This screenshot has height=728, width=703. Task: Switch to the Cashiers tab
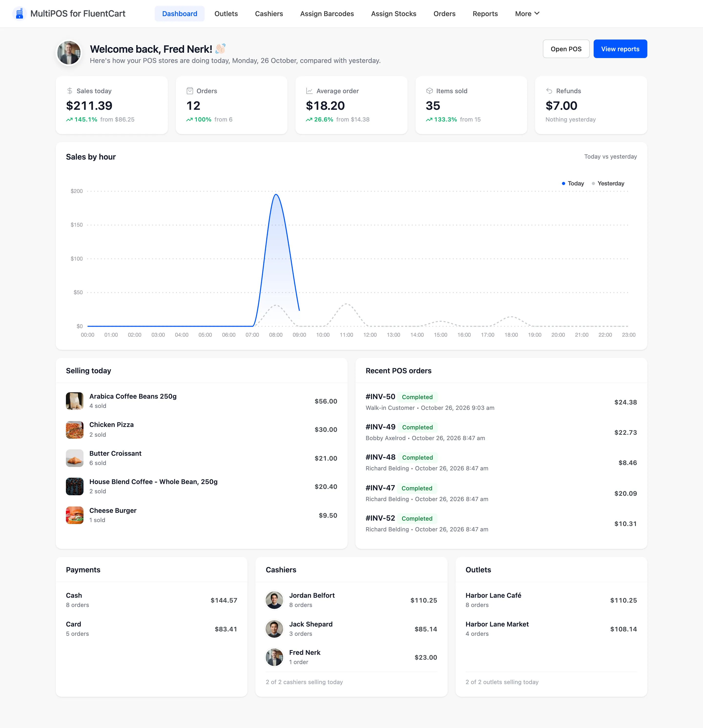[269, 14]
